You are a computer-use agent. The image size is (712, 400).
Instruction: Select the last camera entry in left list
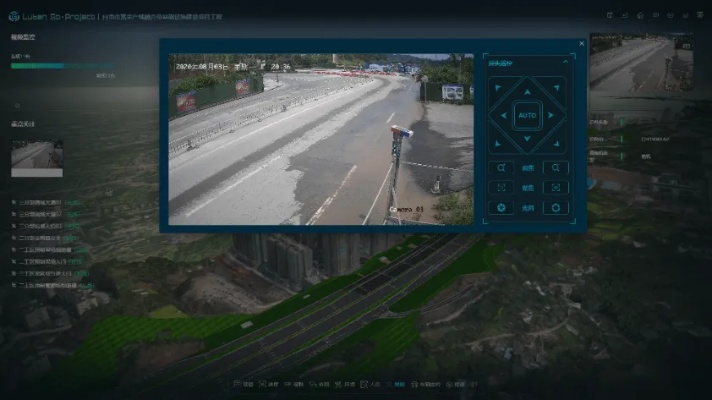click(53, 286)
